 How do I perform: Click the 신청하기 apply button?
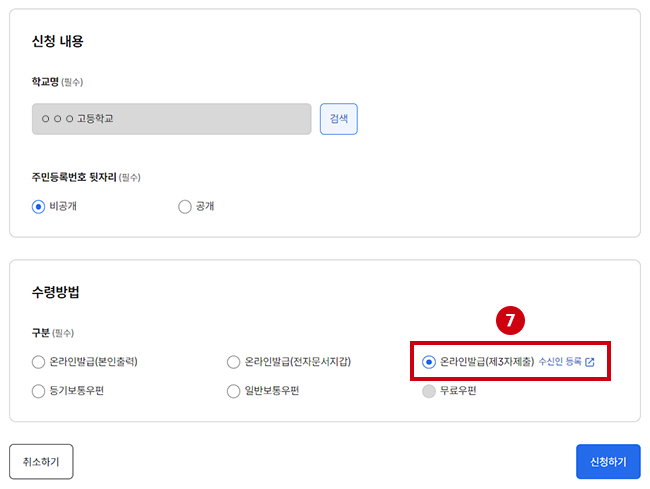point(608,462)
